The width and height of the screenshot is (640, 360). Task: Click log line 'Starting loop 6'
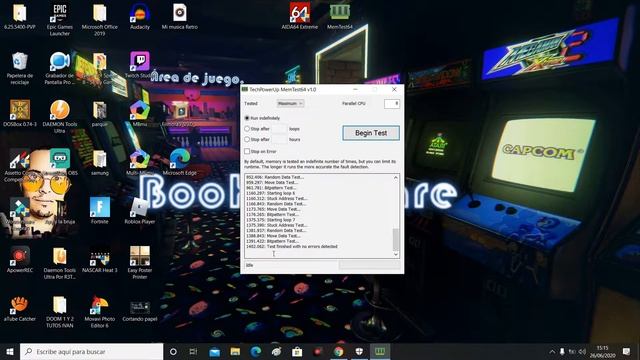[281, 193]
